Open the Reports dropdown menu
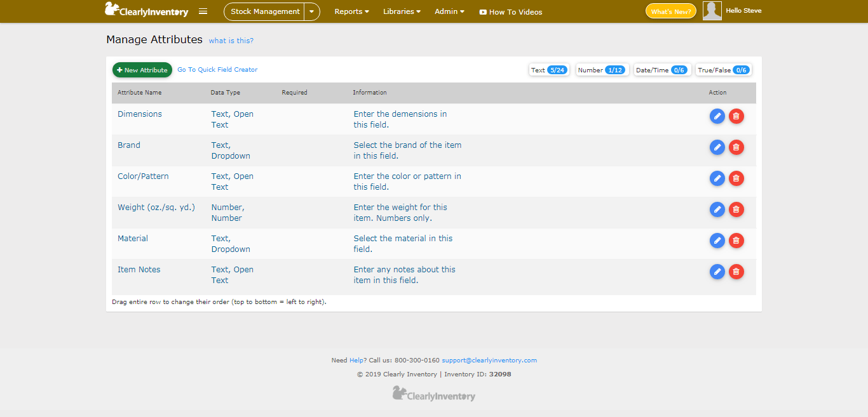 click(351, 11)
